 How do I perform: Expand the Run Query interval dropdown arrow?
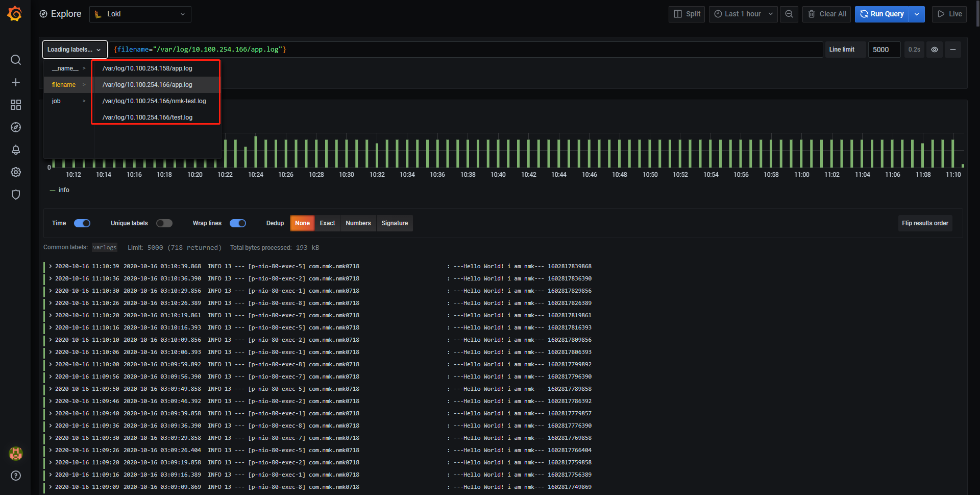[x=917, y=14]
